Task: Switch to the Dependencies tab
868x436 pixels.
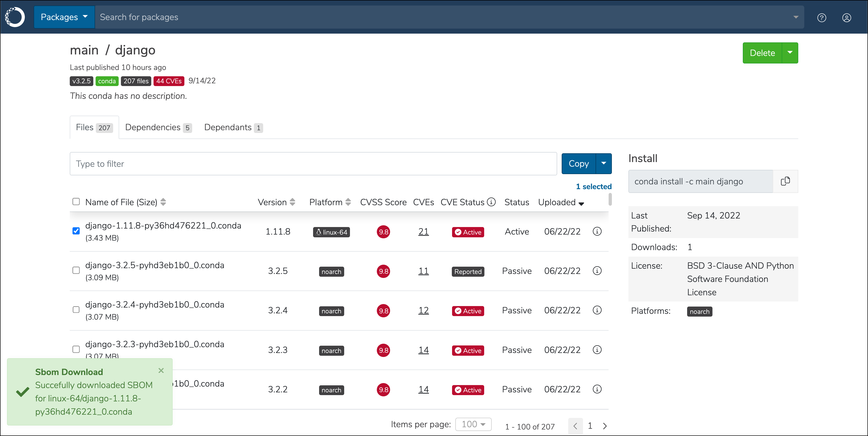Action: click(x=158, y=127)
